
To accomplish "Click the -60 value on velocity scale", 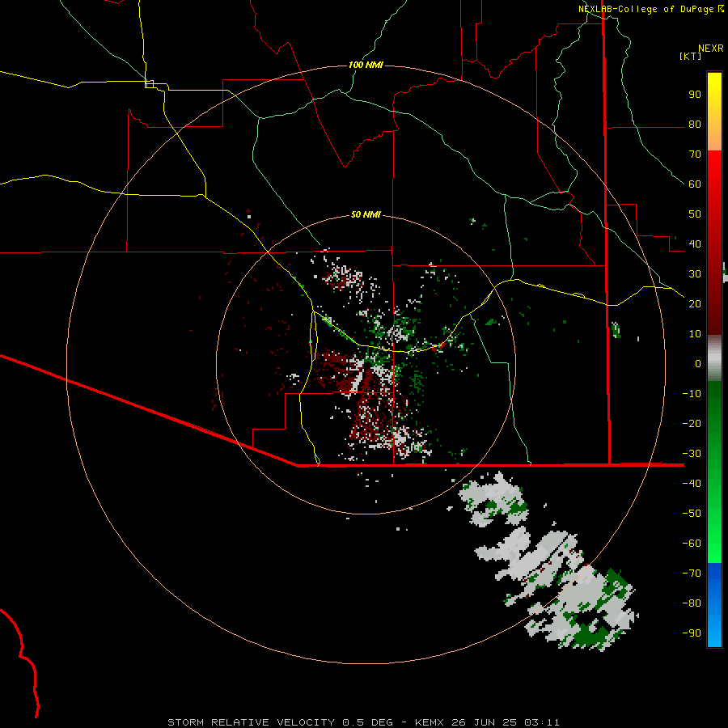I will (x=692, y=544).
